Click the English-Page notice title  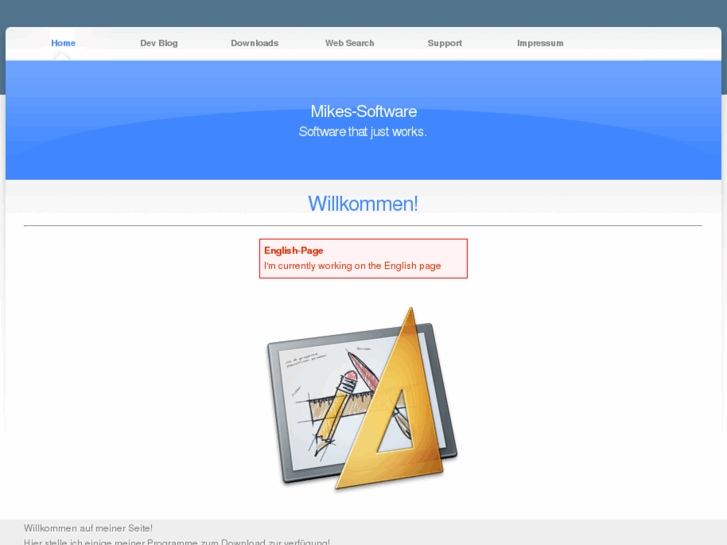coord(293,250)
